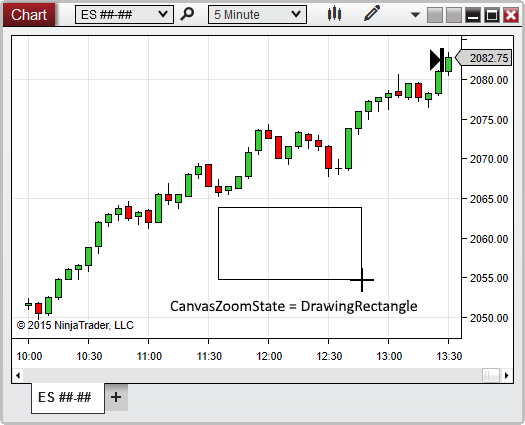The height and width of the screenshot is (425, 525).
Task: Click the 2050.00 price axis label
Action: tap(489, 318)
